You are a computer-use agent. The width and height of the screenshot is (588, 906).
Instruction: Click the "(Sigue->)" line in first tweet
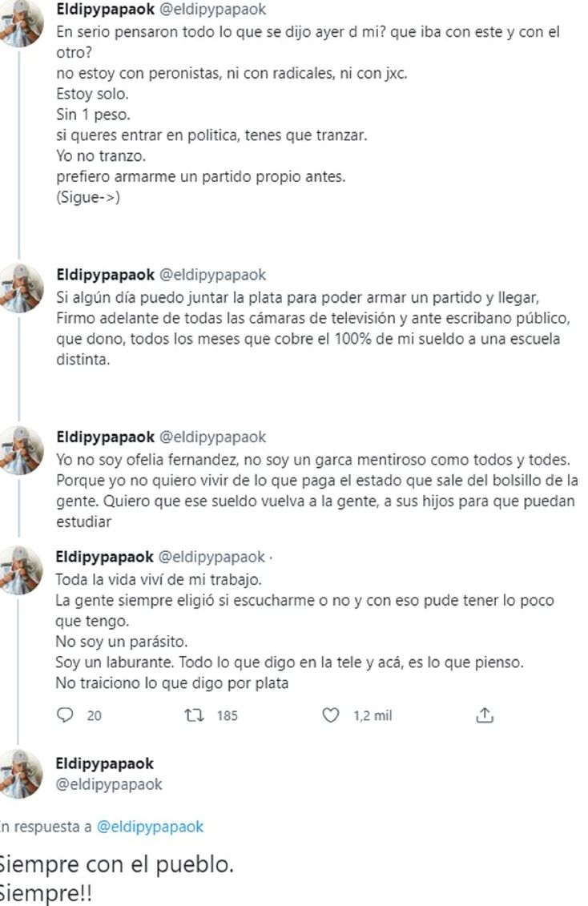[x=88, y=198]
